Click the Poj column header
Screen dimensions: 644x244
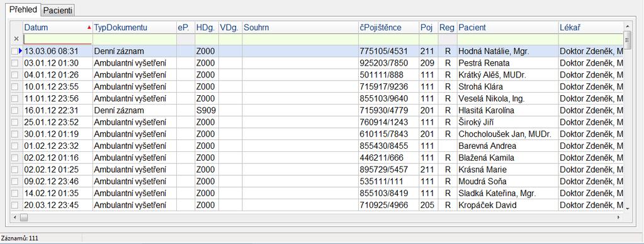pyautogui.click(x=428, y=28)
